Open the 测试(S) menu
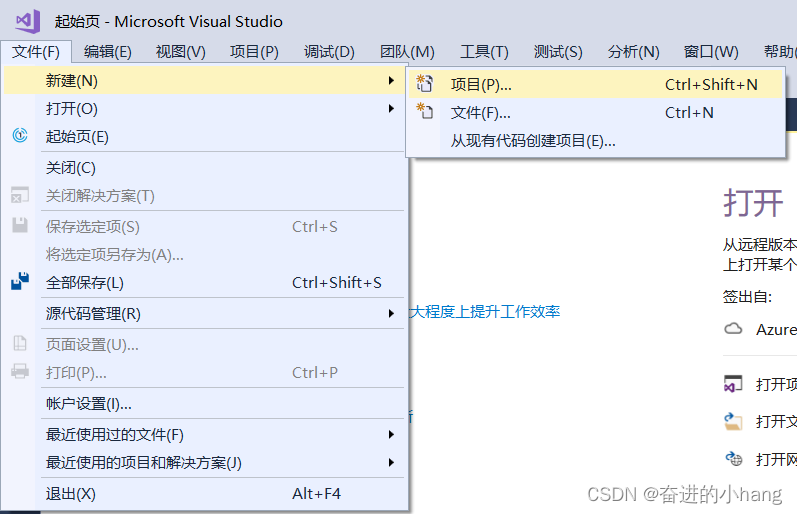This screenshot has width=797, height=514. point(558,52)
